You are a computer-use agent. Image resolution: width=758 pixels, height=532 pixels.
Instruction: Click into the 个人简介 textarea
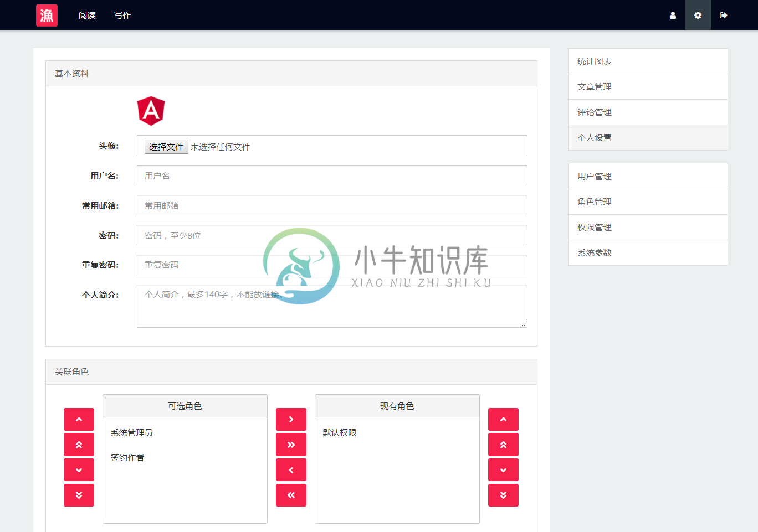[332, 306]
